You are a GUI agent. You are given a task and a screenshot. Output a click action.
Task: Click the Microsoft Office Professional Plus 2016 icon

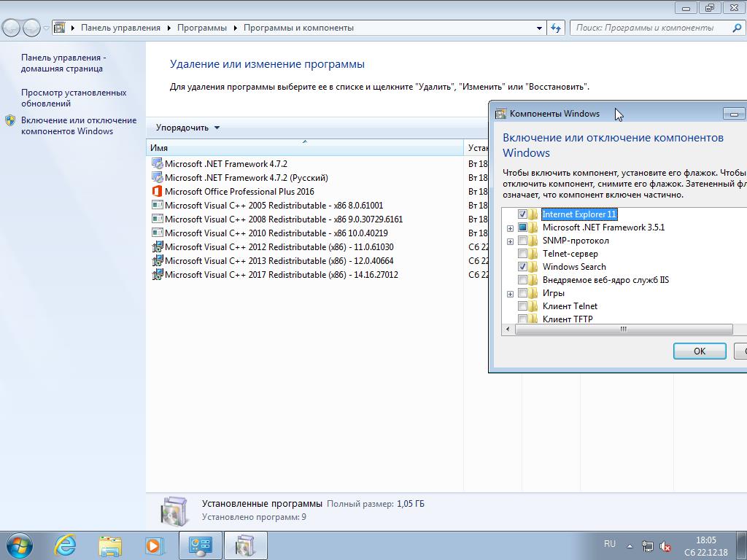pyautogui.click(x=157, y=192)
